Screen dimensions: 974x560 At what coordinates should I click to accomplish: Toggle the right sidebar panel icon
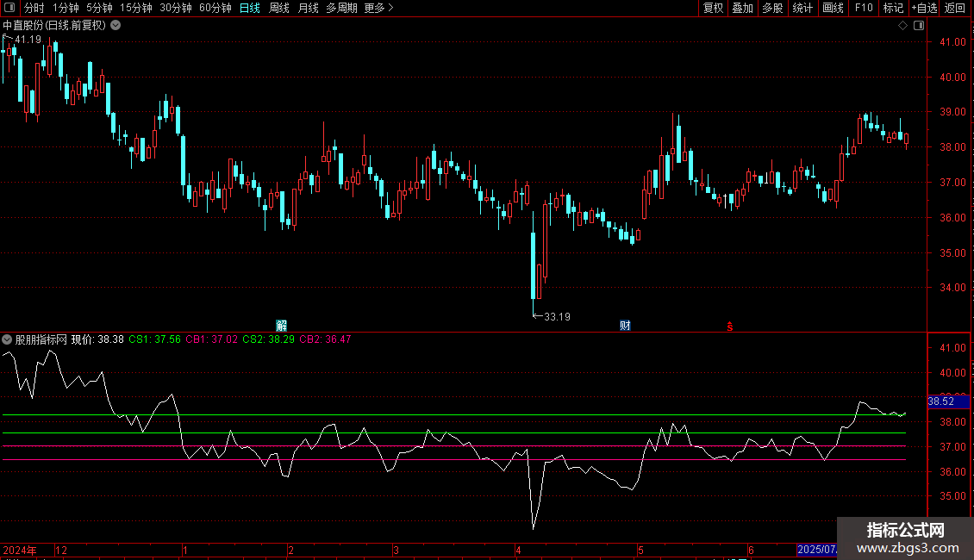[x=919, y=26]
